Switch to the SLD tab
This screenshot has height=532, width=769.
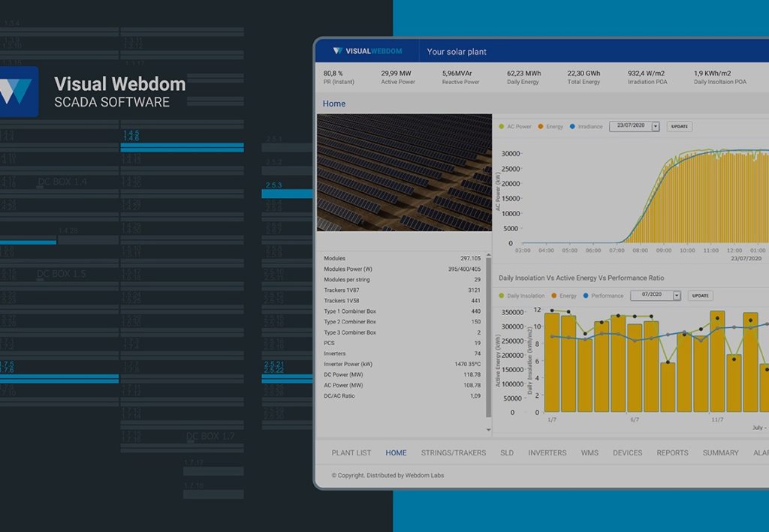click(507, 452)
